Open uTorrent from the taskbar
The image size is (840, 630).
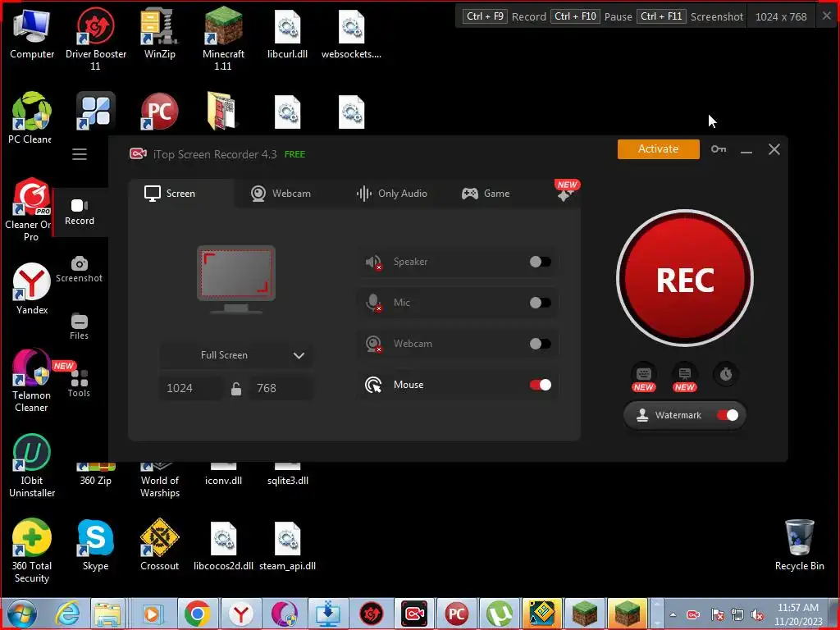click(500, 614)
